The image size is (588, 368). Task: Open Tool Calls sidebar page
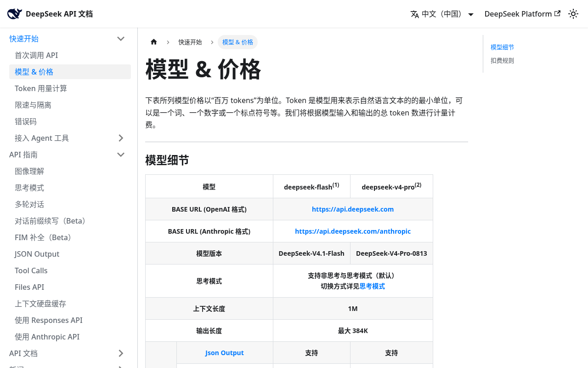tap(70, 270)
